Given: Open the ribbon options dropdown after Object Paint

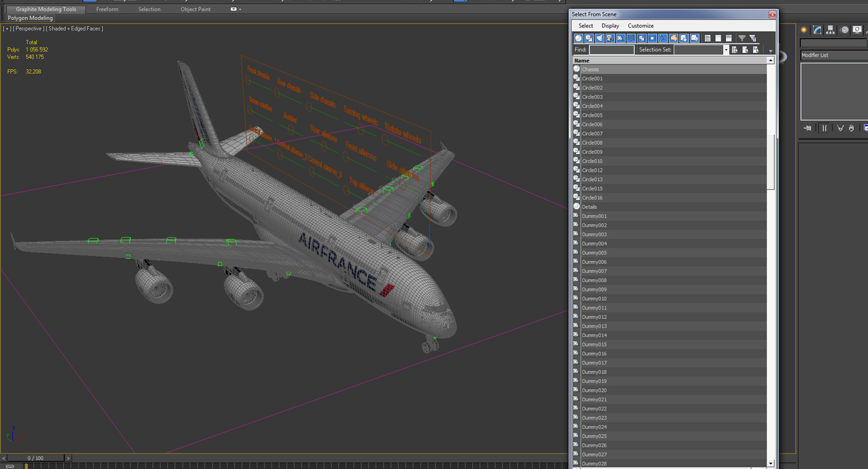Looking at the screenshot, I should (235, 9).
